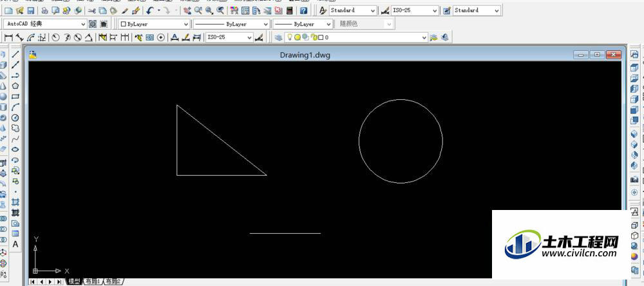Image resolution: width=644 pixels, height=286 pixels.
Task: Activate Zoom Realtime tool
Action: [198, 11]
